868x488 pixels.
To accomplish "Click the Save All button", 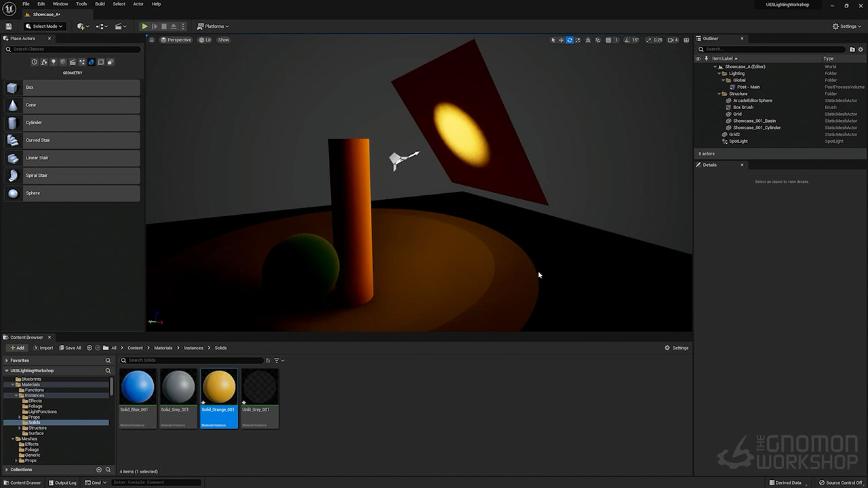I will click(x=70, y=348).
